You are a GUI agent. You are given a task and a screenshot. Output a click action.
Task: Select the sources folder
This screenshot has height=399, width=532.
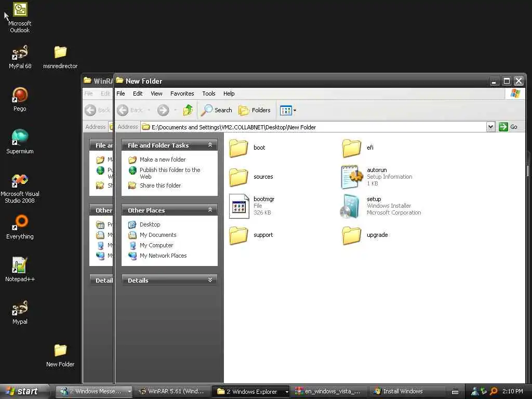(251, 177)
